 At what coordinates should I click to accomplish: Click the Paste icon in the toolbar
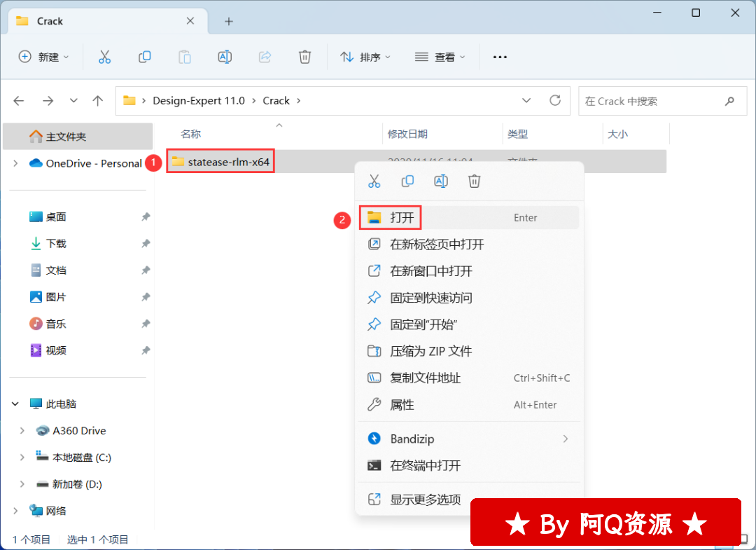point(185,57)
